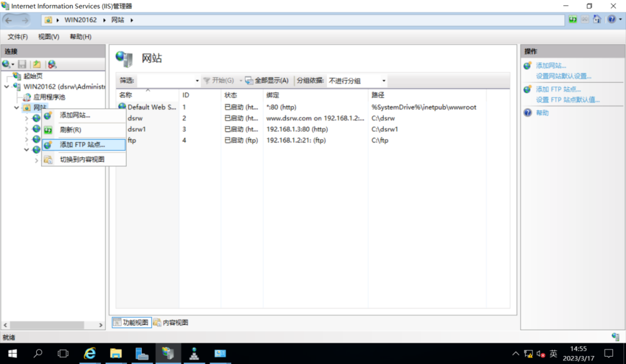Click the refresh page icon beside address bar
Viewport: 626px width, 364px height.
[573, 19]
